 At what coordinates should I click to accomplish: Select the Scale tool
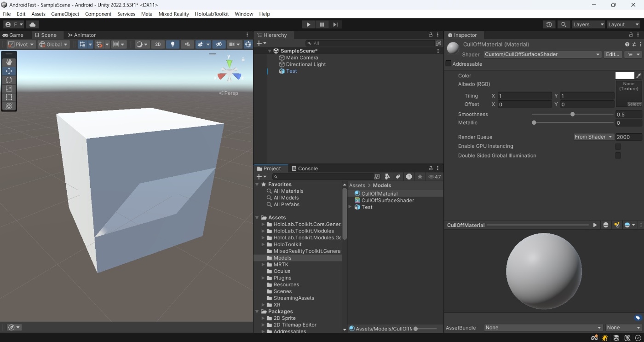[9, 88]
